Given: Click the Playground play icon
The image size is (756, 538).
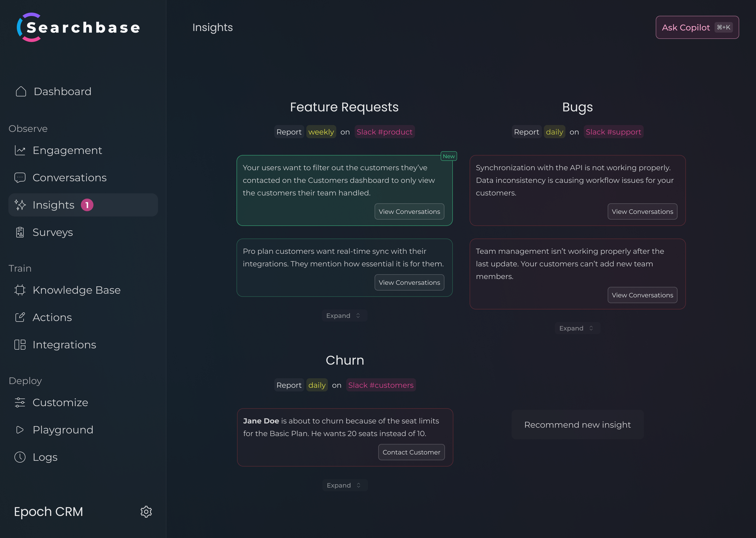Looking at the screenshot, I should tap(20, 430).
